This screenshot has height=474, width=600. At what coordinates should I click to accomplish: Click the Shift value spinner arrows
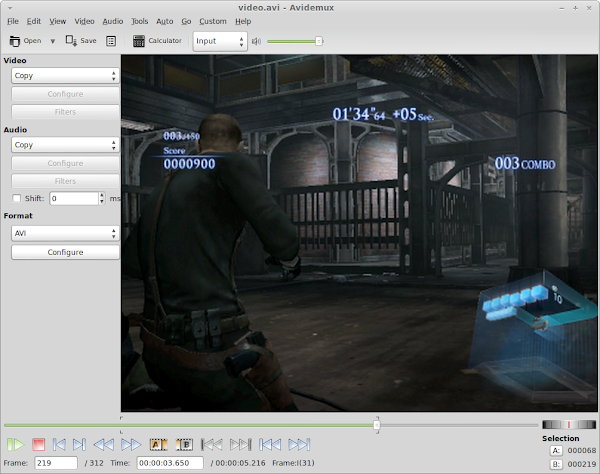point(102,199)
